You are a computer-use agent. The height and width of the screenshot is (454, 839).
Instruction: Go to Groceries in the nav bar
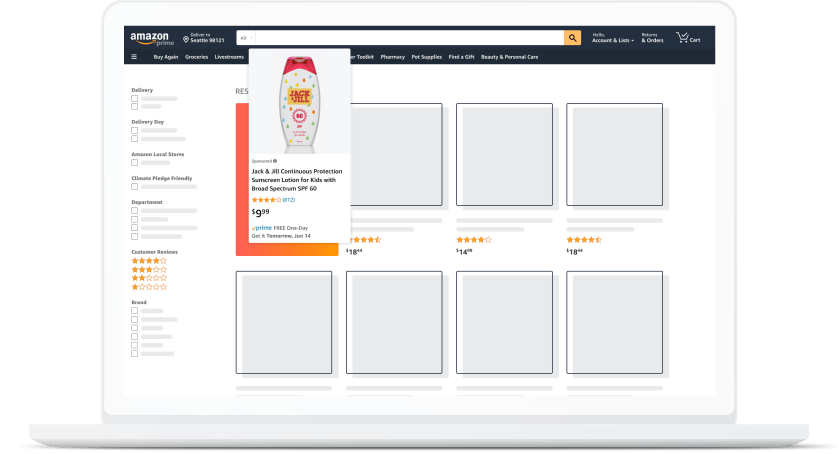[x=196, y=57]
